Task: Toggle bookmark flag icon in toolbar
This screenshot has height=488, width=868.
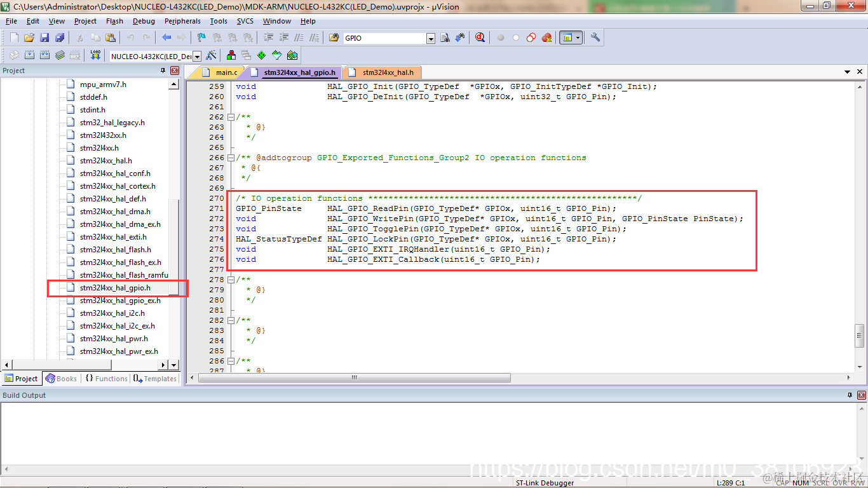Action: (x=201, y=37)
